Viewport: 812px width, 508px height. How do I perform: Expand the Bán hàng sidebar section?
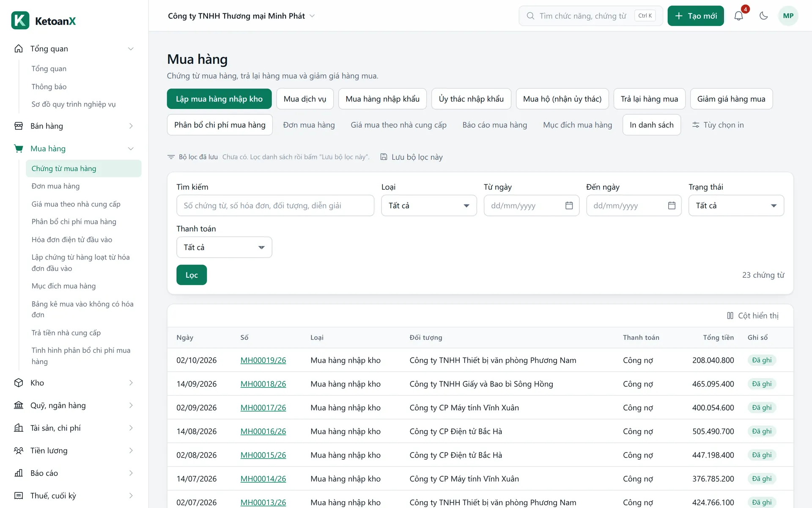[x=131, y=126]
